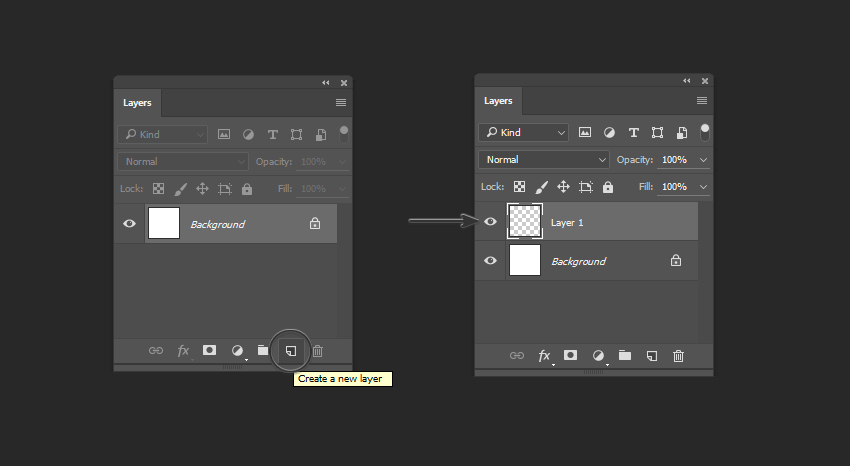The height and width of the screenshot is (466, 850).
Task: Open Kind filter dropdown in right panel
Action: 524,132
